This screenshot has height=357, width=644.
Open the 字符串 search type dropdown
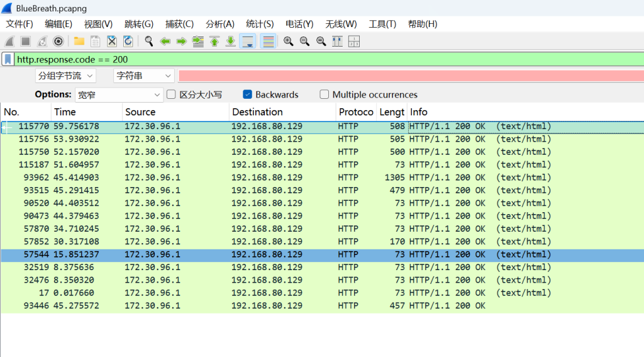pyautogui.click(x=143, y=76)
